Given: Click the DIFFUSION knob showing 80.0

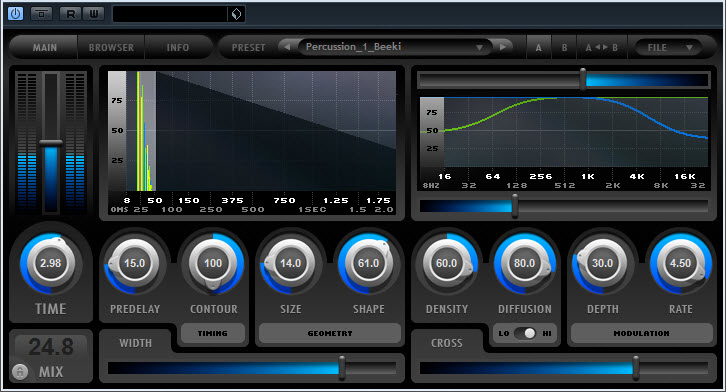Looking at the screenshot, I should [525, 263].
